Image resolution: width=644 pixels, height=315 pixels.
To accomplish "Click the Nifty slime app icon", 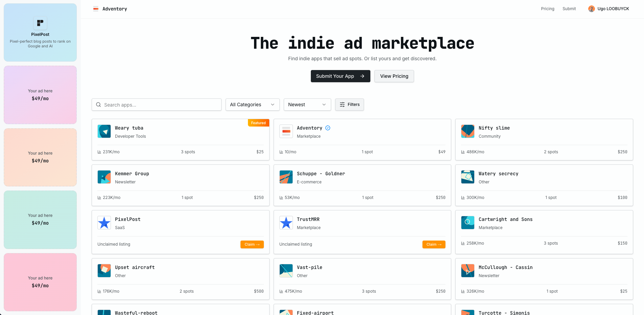I will [467, 131].
